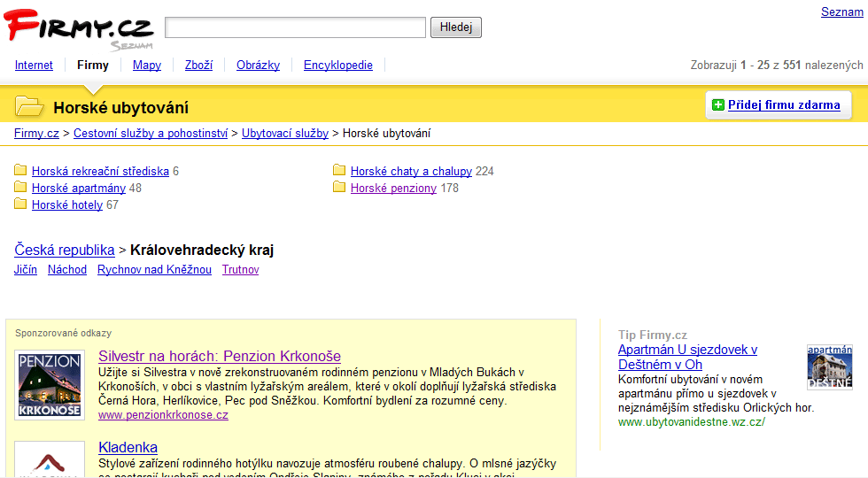Click the Sponzorované odkazy label
Image resolution: width=868 pixels, height=478 pixels.
point(63,333)
